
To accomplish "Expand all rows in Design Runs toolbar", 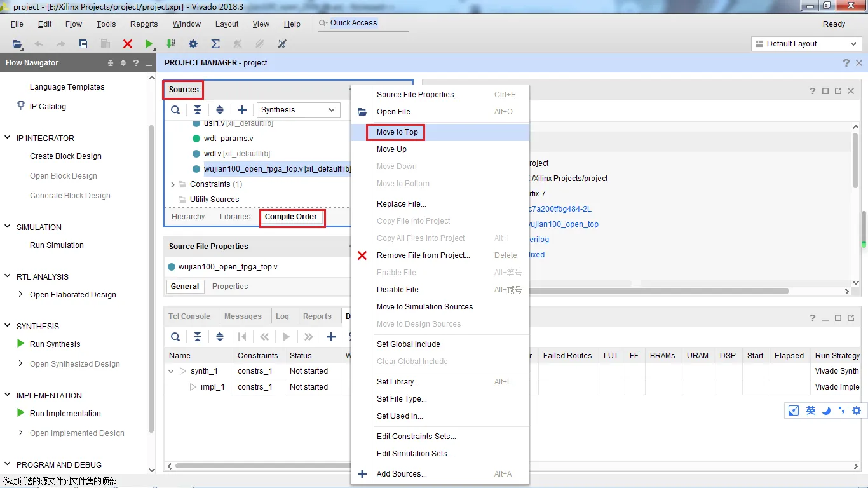I will point(220,337).
